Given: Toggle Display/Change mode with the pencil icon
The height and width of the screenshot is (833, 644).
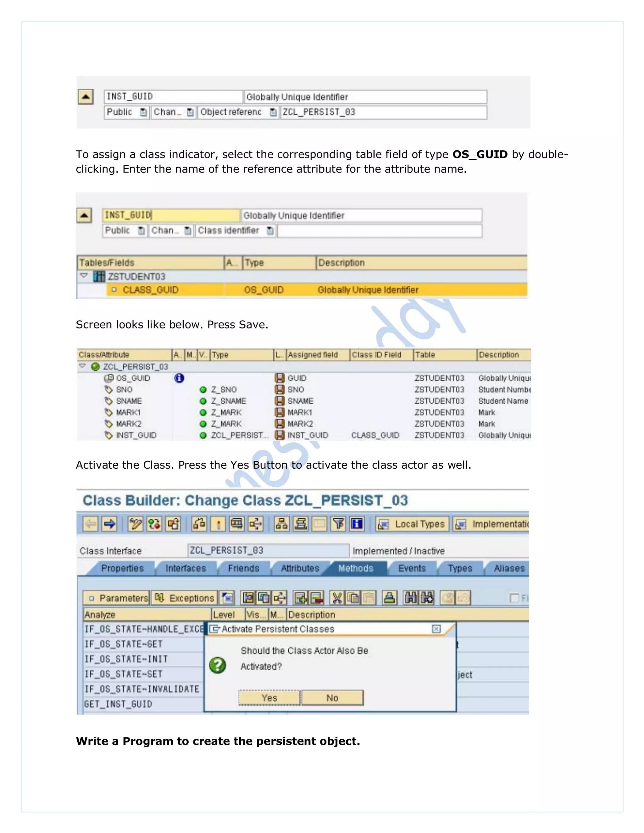Looking at the screenshot, I should pos(135,524).
